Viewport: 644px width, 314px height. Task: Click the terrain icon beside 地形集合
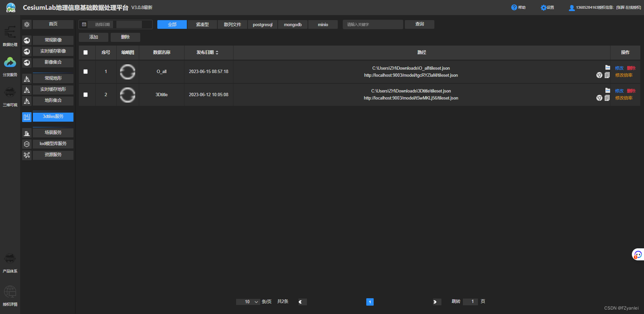[27, 101]
